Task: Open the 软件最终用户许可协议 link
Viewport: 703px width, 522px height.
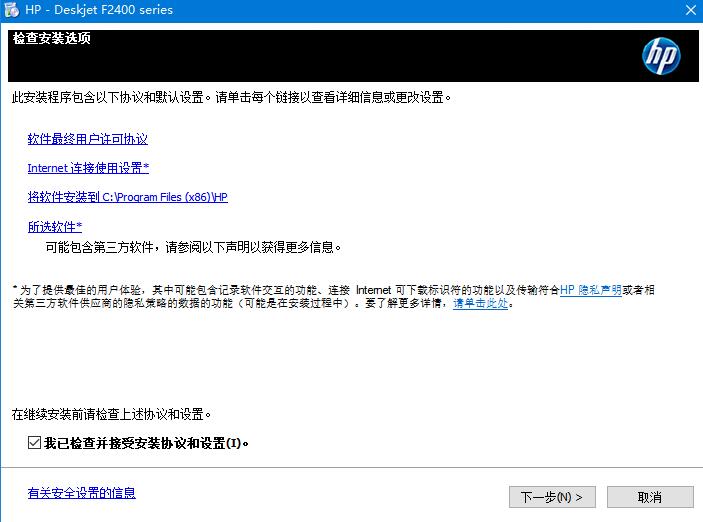Action: point(87,139)
